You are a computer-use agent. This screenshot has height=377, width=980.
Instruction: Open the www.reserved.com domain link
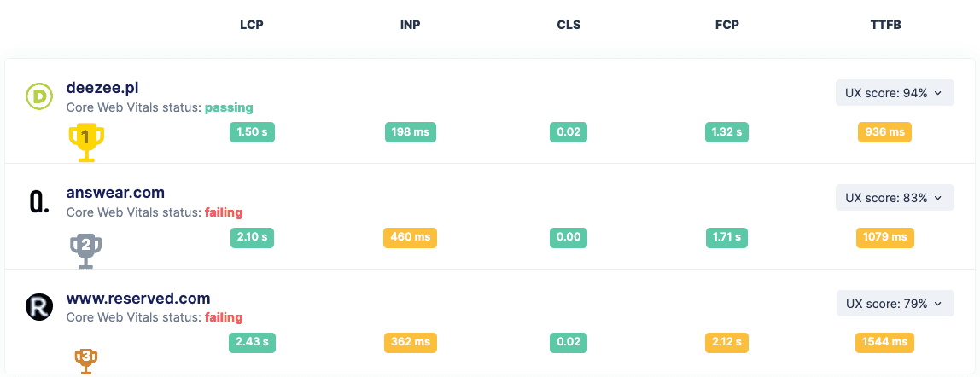coord(138,299)
